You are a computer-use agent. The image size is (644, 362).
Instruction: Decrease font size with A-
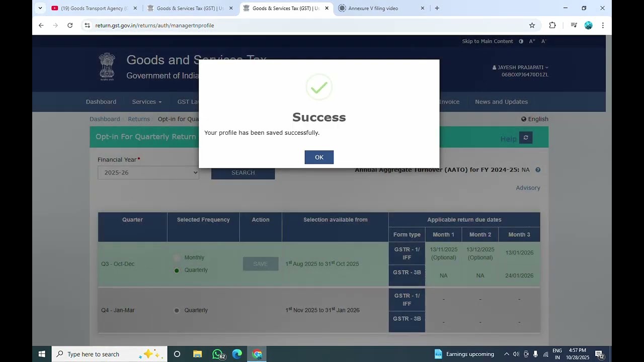543,41
